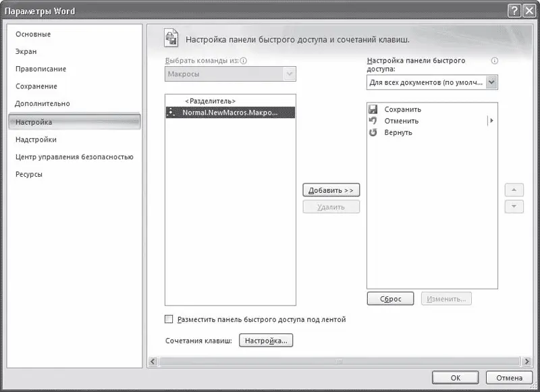Image resolution: width=540 pixels, height=392 pixels.
Task: Select the <Разделитель> list entry
Action: click(x=211, y=101)
